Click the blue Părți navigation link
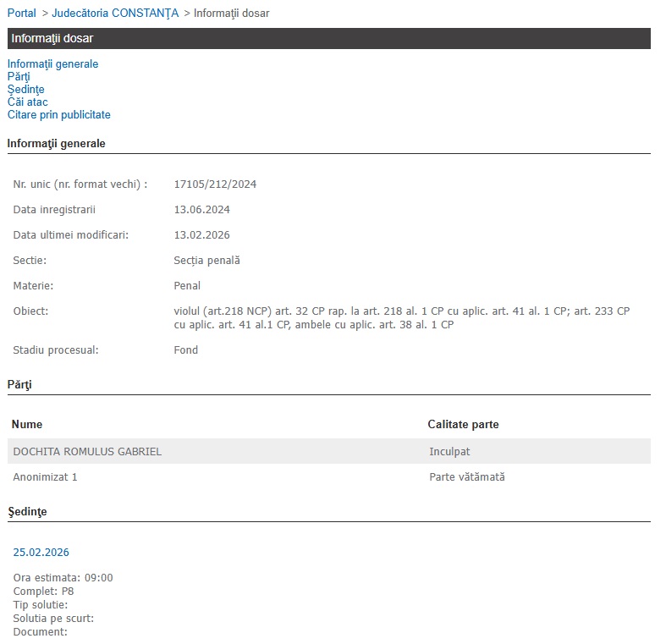 [x=19, y=77]
